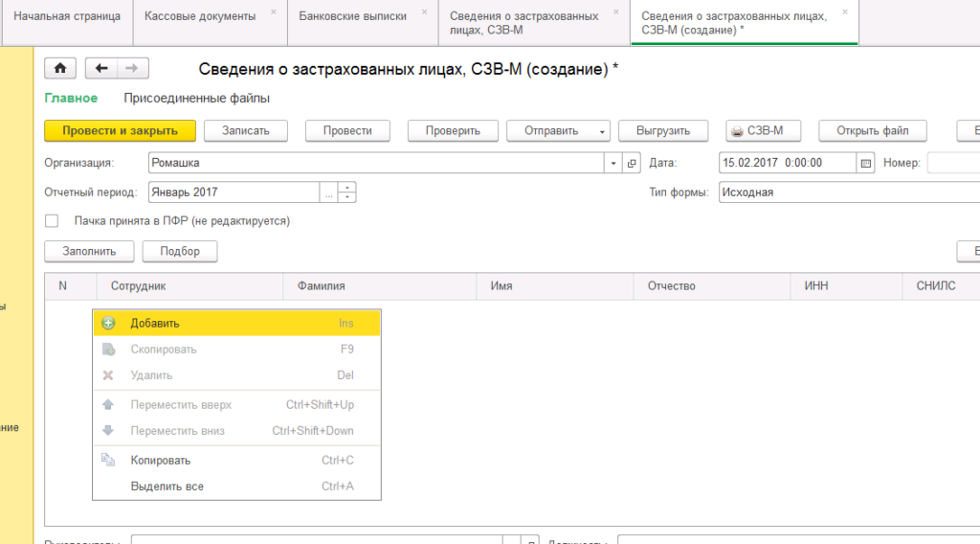
Task: Click the Home icon button
Action: [60, 68]
